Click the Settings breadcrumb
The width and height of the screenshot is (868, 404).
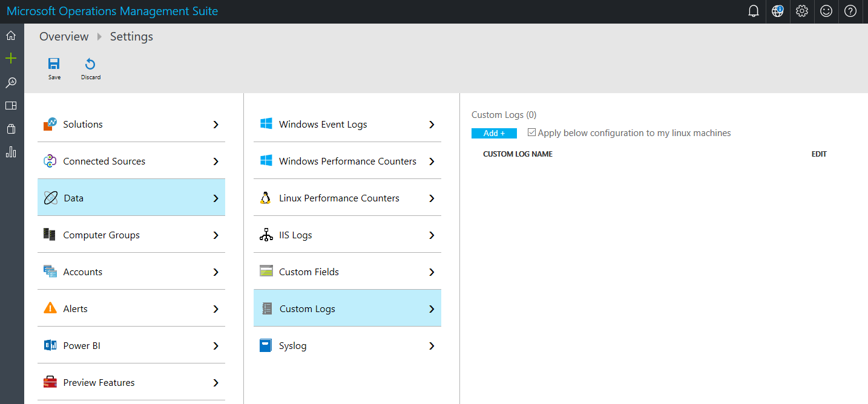[x=131, y=36]
